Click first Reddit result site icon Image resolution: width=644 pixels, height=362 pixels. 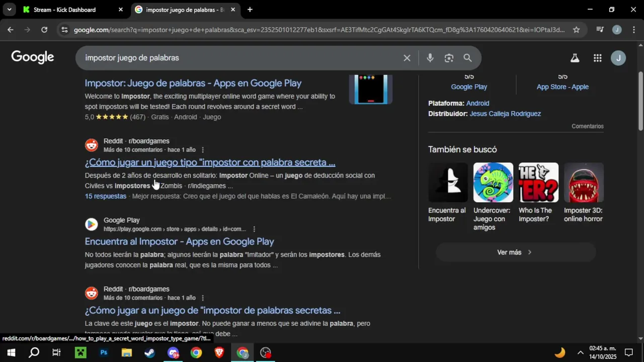pyautogui.click(x=92, y=145)
